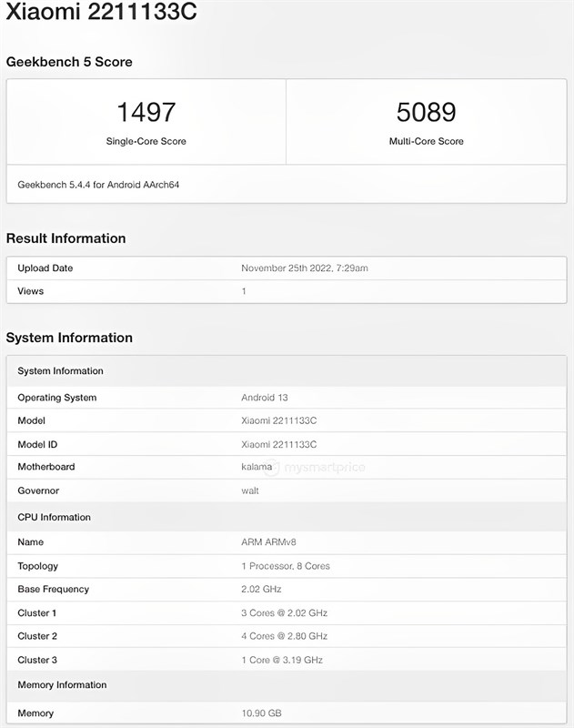Select the 1497 single-core score value
The image size is (574, 728).
[146, 112]
